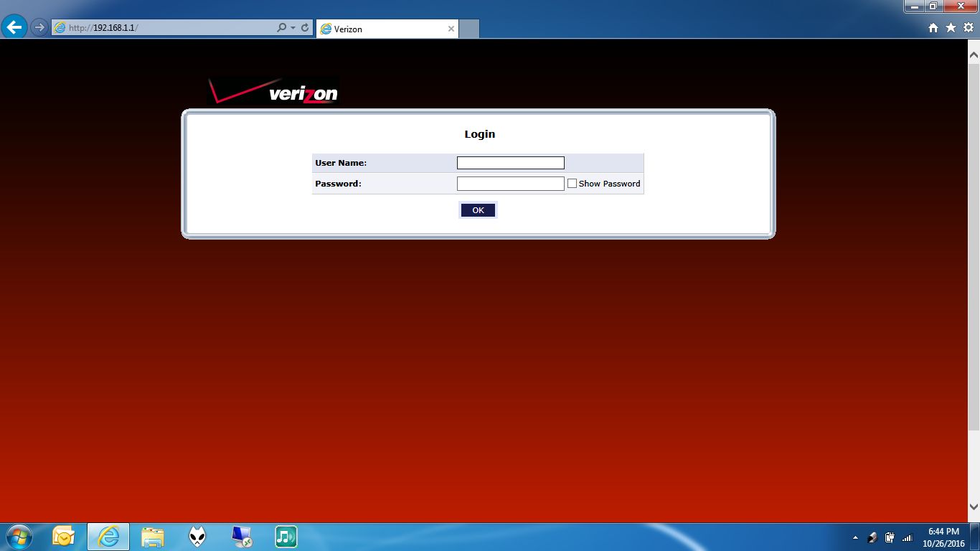Screen dimensions: 980x551
Task: Open the Tools gear menu
Action: (968, 28)
